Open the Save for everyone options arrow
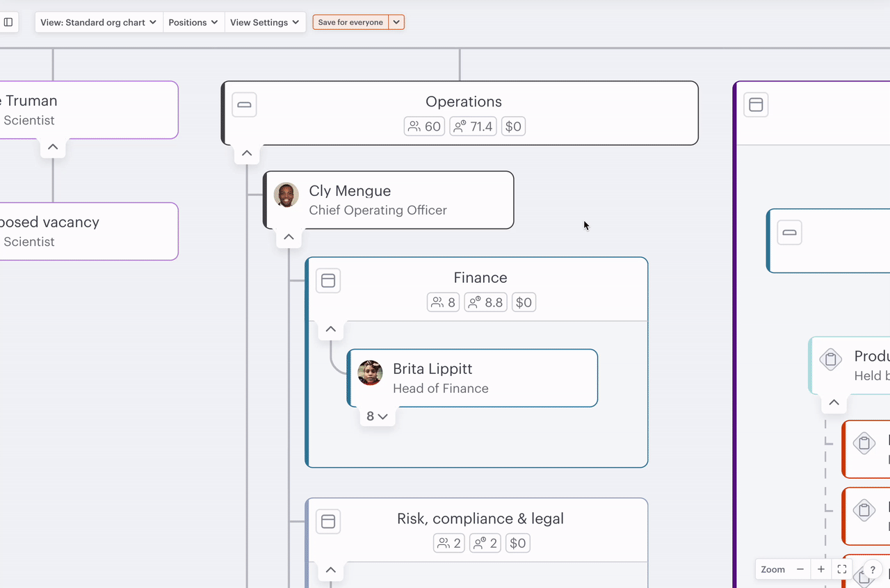Screen dimensions: 890x588 [396, 22]
